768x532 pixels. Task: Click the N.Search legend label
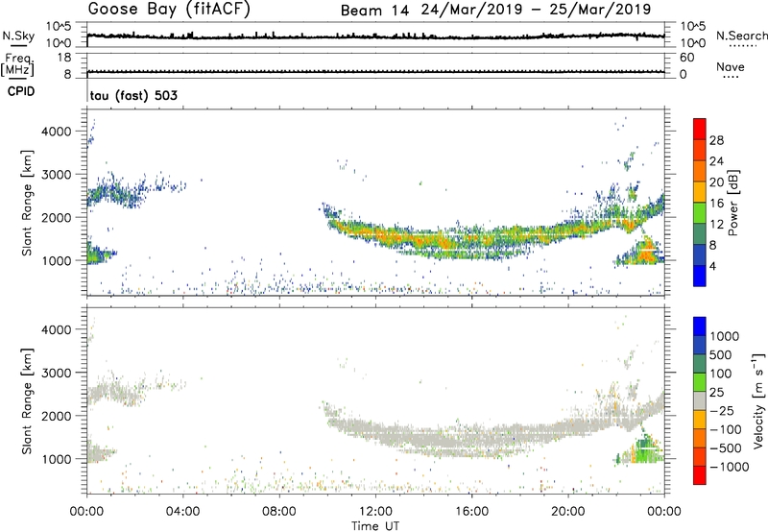[741, 36]
